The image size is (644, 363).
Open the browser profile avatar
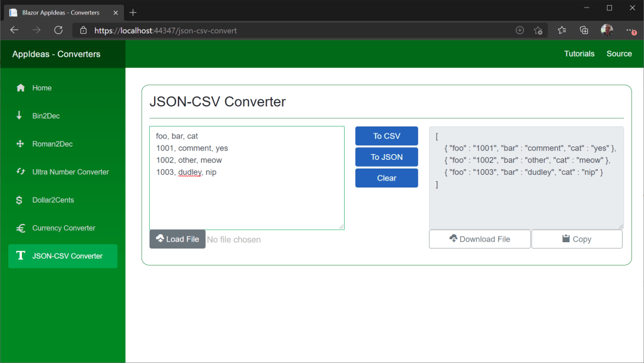(606, 30)
